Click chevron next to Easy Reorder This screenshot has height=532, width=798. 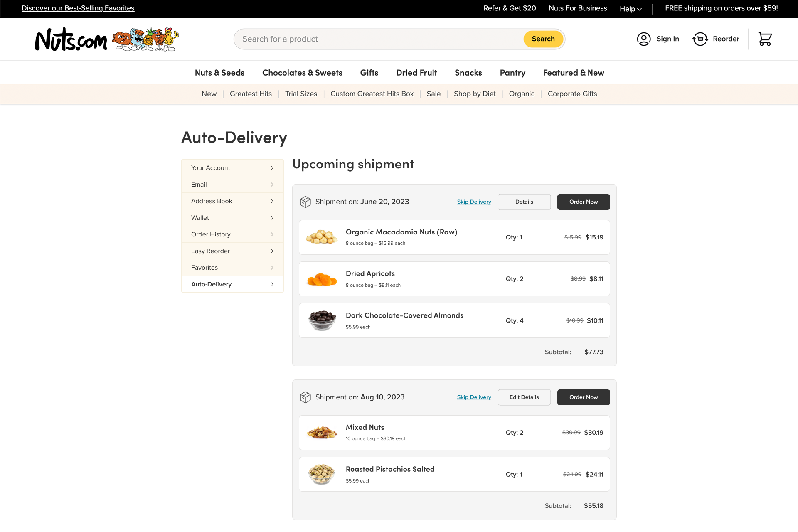pyautogui.click(x=272, y=251)
